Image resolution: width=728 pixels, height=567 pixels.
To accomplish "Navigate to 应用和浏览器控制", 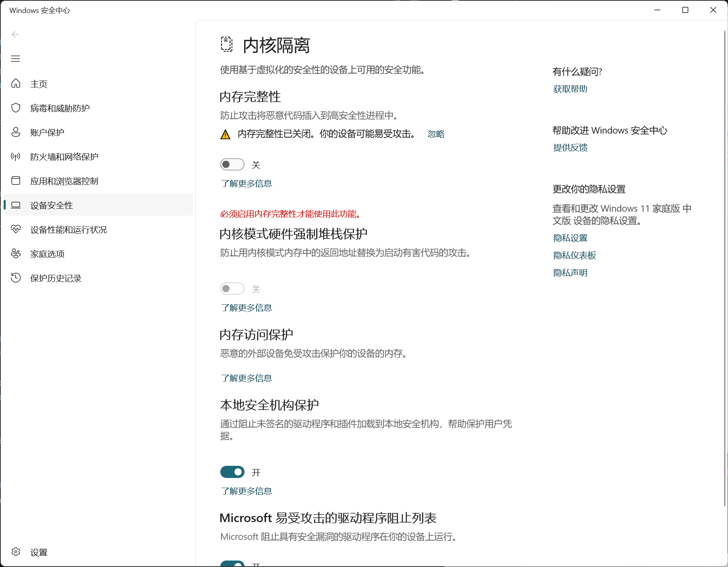I will coord(98,181).
